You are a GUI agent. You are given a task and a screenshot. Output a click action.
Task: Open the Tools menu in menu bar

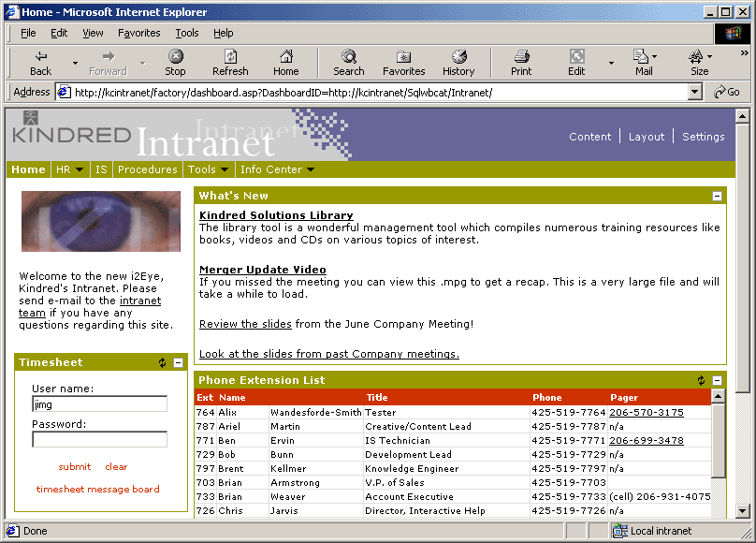point(186,33)
